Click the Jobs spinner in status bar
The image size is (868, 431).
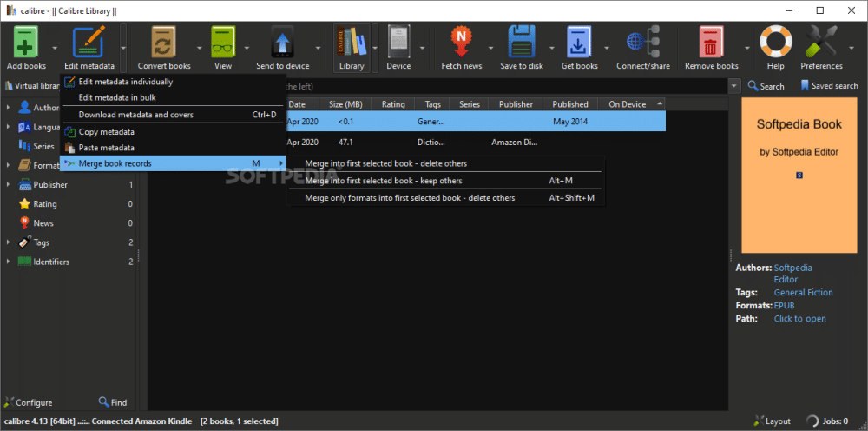click(x=812, y=421)
